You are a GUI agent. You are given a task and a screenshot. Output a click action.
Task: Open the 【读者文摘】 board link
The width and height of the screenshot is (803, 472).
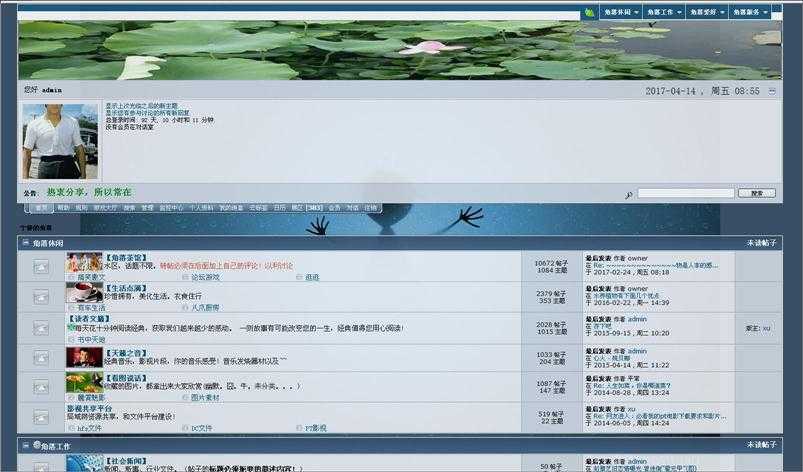pyautogui.click(x=89, y=318)
